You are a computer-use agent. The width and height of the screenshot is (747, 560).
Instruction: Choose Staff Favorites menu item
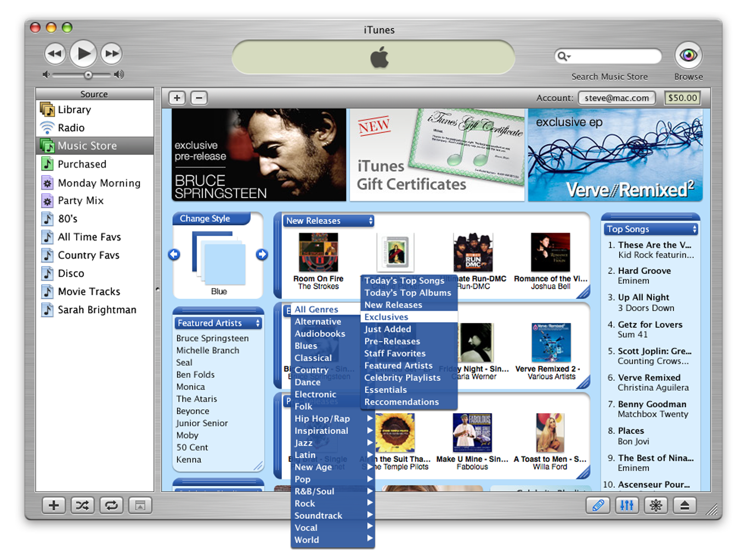pyautogui.click(x=409, y=353)
